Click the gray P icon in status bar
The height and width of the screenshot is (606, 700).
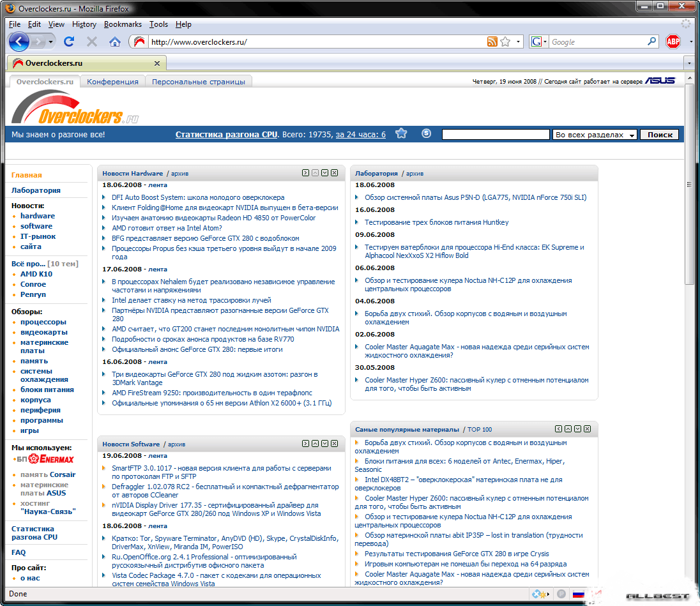(x=561, y=594)
